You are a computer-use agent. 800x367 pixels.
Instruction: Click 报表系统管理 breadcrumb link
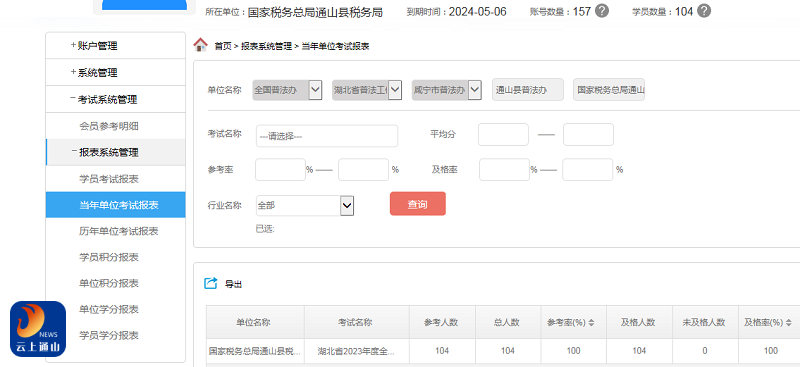[x=266, y=46]
